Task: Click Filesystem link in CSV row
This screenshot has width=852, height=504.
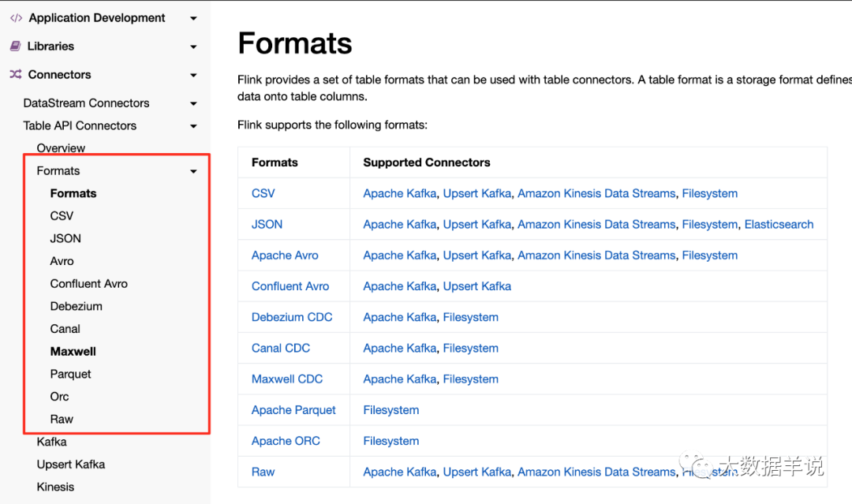Action: point(710,193)
